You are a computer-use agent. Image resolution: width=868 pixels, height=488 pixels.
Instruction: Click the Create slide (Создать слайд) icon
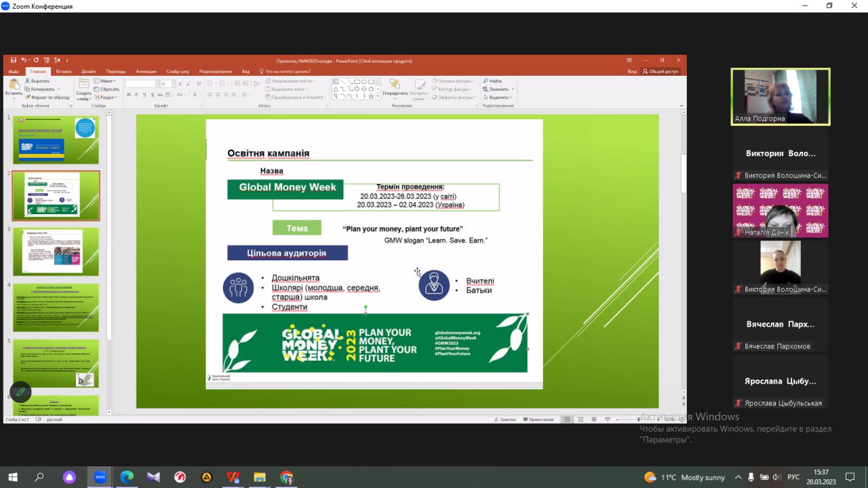click(x=83, y=87)
